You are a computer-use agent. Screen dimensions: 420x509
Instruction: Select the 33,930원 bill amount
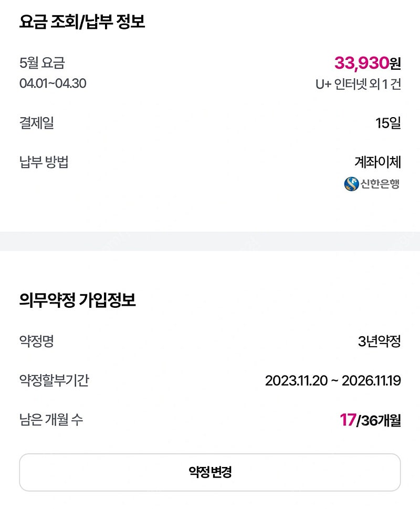click(x=367, y=63)
